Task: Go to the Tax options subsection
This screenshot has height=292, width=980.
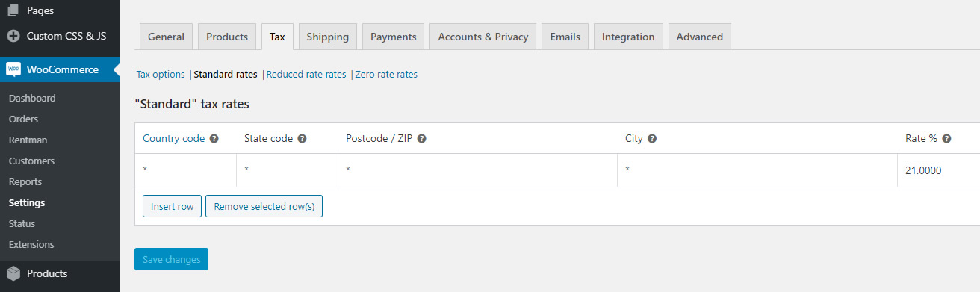Action: point(161,75)
